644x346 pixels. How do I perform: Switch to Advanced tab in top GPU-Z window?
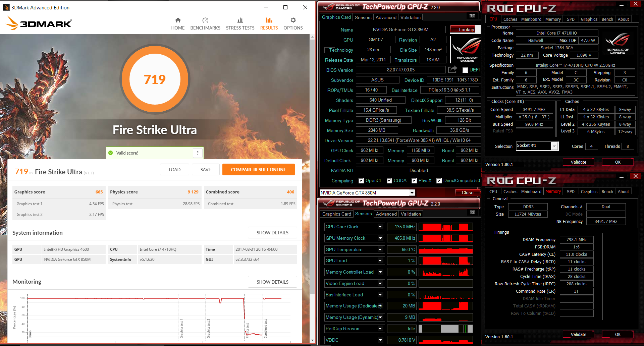click(x=386, y=17)
